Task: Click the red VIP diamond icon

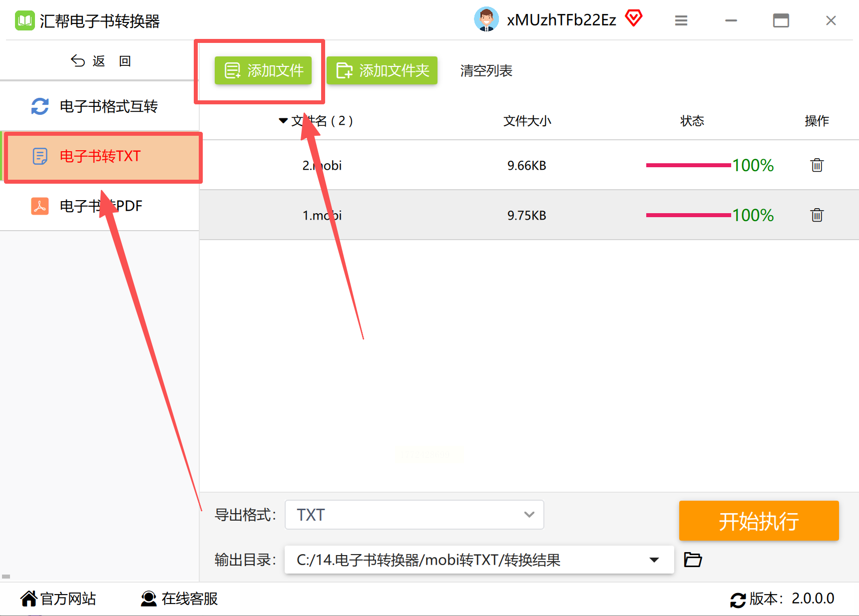Action: tap(633, 19)
